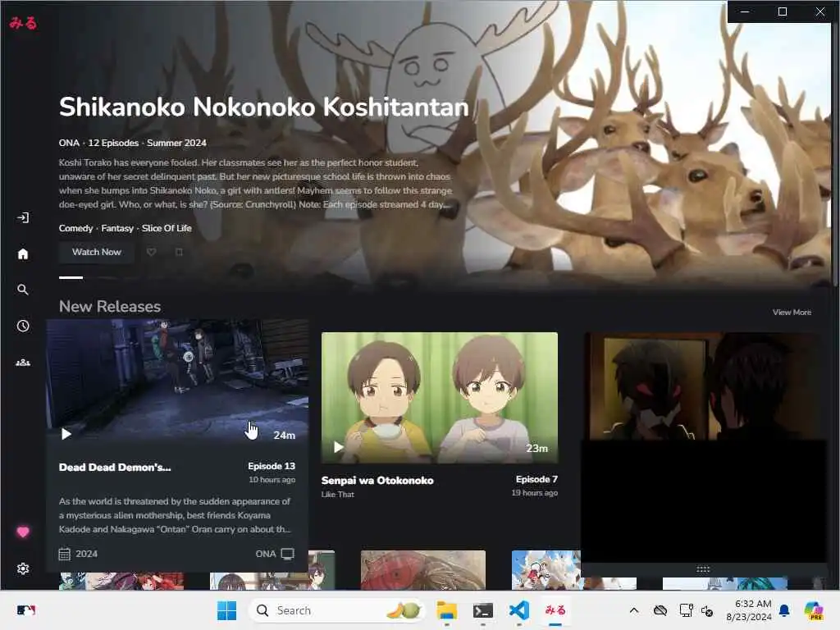Open Terminal from the taskbar

tap(482, 610)
